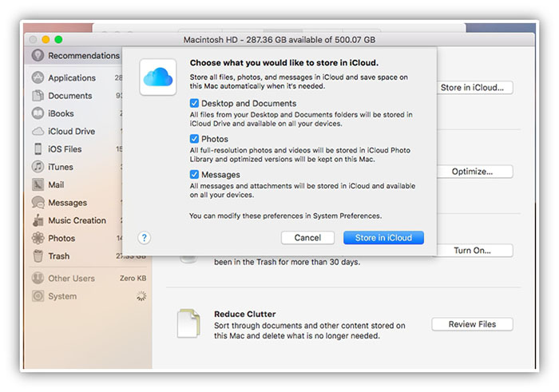Click the iCloud logo in dialog
The image size is (559, 392).
(x=158, y=77)
